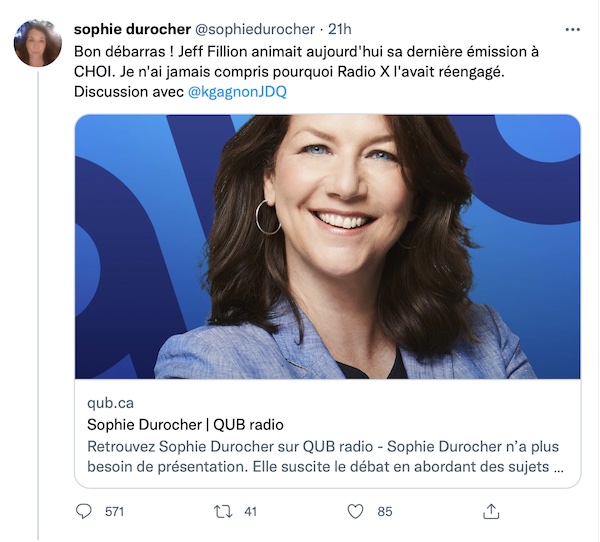Click the 41 retweets count
This screenshot has height=542, width=600.
[x=250, y=512]
